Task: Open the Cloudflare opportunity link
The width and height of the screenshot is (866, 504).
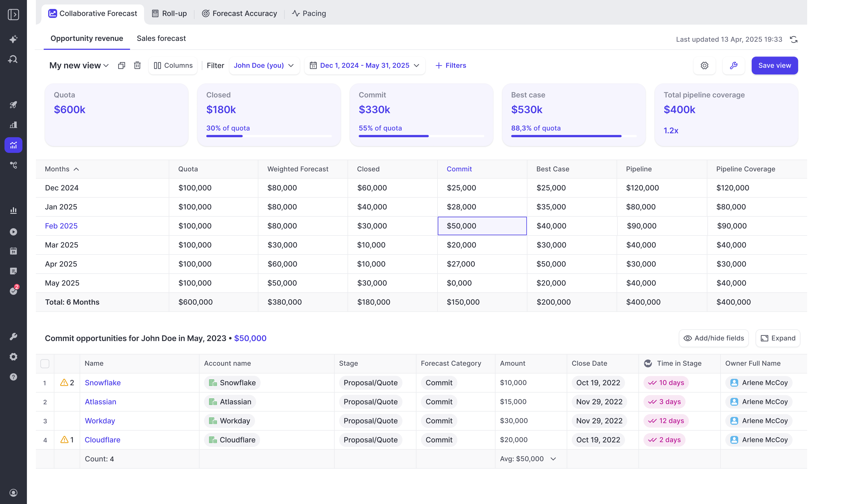Action: click(102, 440)
